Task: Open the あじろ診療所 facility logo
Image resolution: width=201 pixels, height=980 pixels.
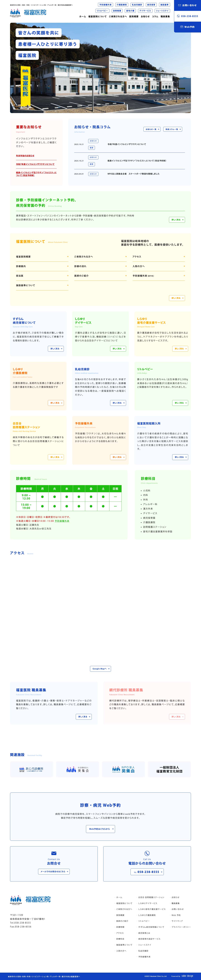Action: tap(31, 769)
